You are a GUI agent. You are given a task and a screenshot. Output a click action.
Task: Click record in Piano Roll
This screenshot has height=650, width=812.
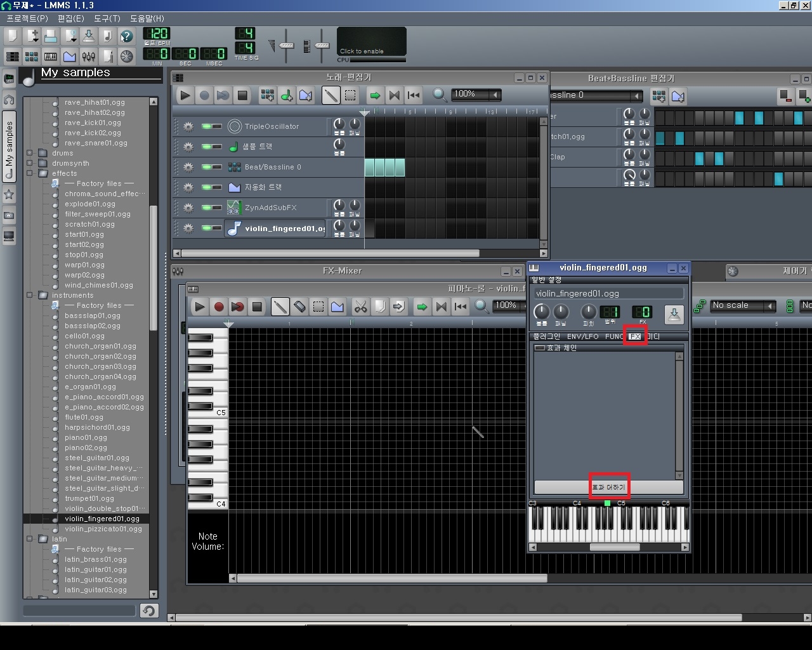[x=218, y=307]
